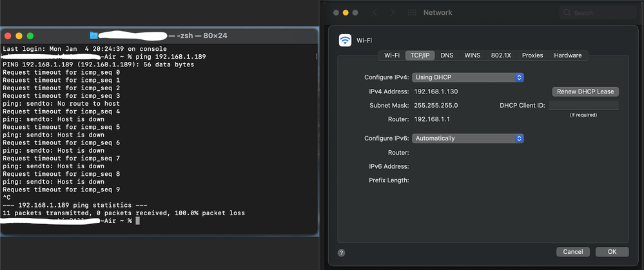Click the Cancel button
Screen dimensions: 644x270
(573, 251)
